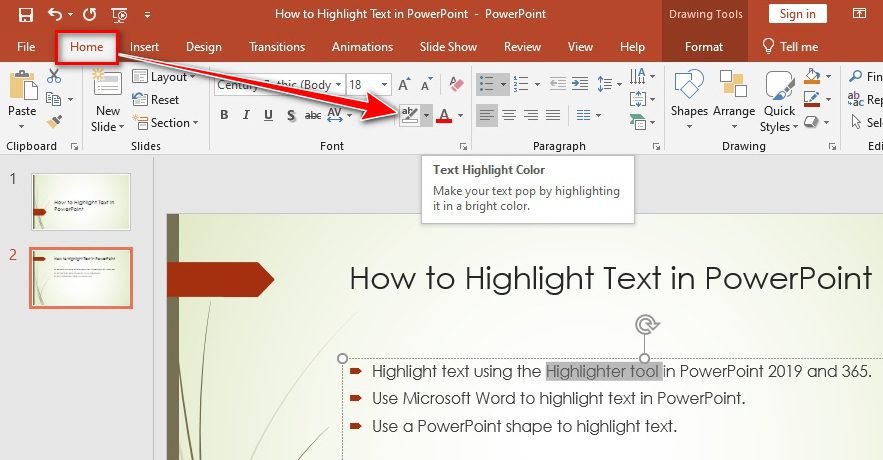883x460 pixels.
Task: Apply the red Font Color
Action: tap(444, 115)
